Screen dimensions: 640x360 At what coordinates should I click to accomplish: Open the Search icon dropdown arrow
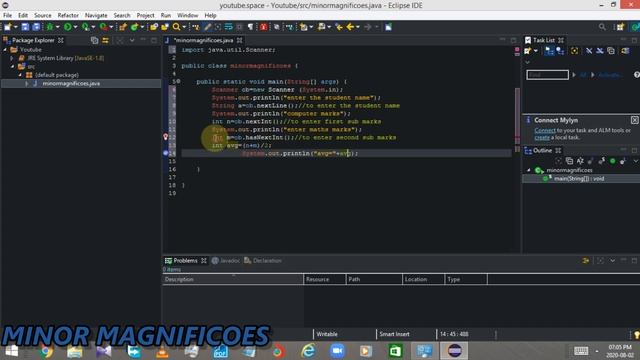[184, 27]
